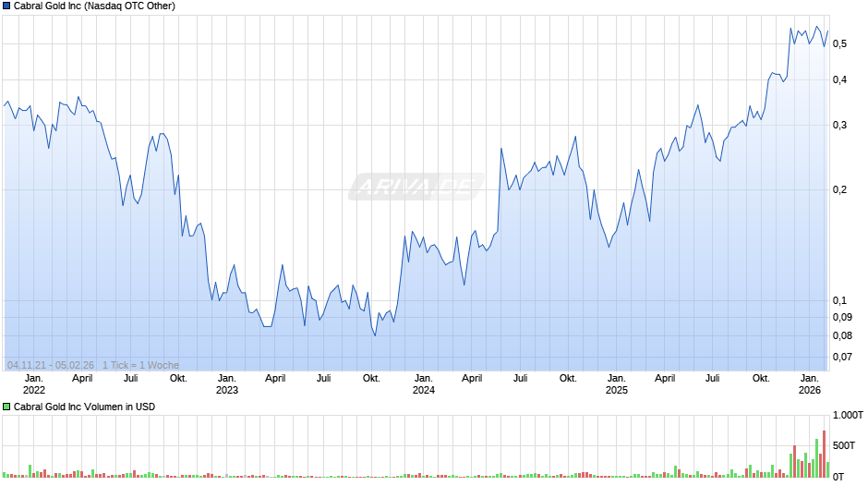
Task: Click the tallest green volume bar
Action: [x=816, y=458]
